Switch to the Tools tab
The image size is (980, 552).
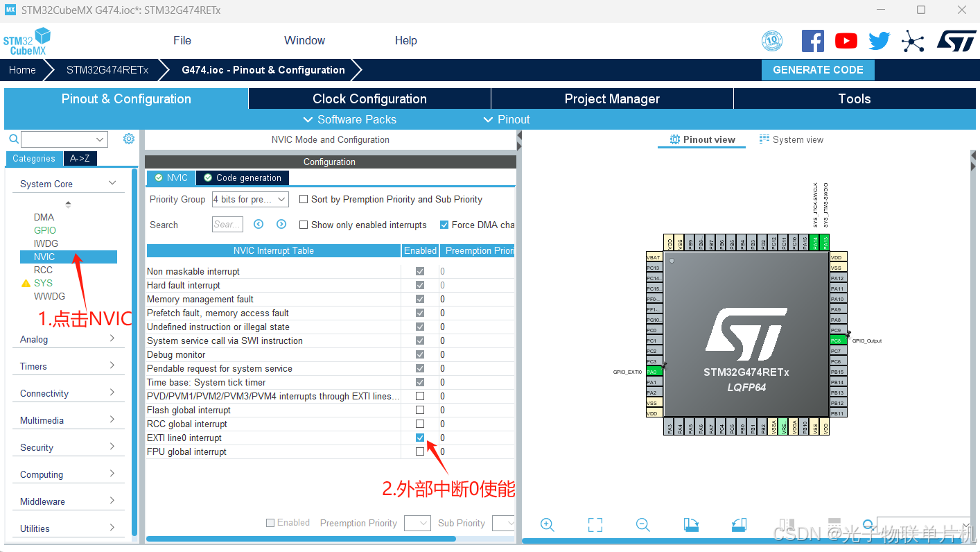pos(855,98)
